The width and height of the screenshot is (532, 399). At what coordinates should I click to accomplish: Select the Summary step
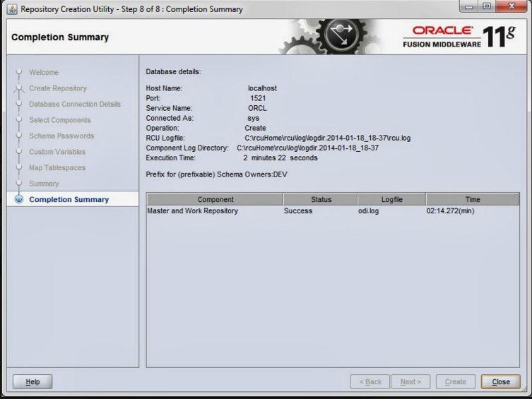tap(44, 184)
